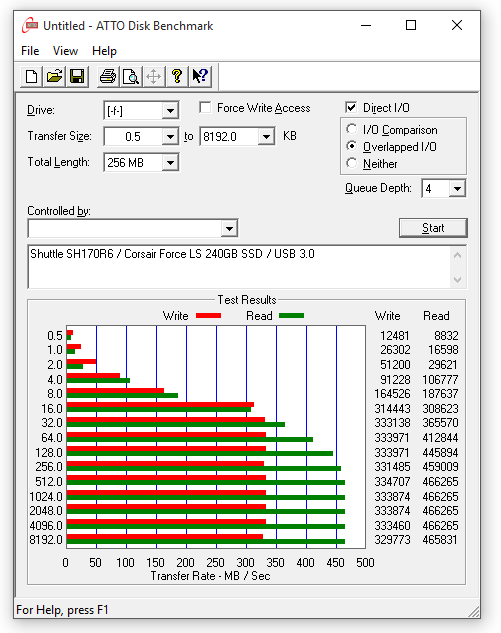The image size is (501, 633).
Task: Click the Write value 334707
Action: coord(392,482)
